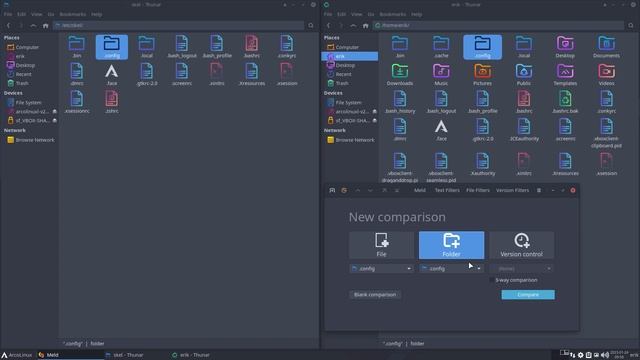Switch to the Meld taskbar entry
This screenshot has height=360, width=640.
point(70,355)
